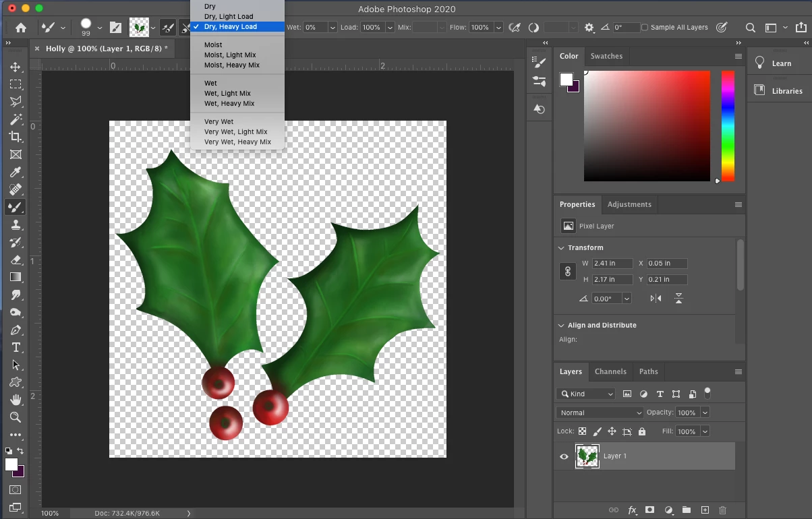Screen dimensions: 812x519
Task: Open the Normal blend mode dropdown
Action: pyautogui.click(x=600, y=413)
